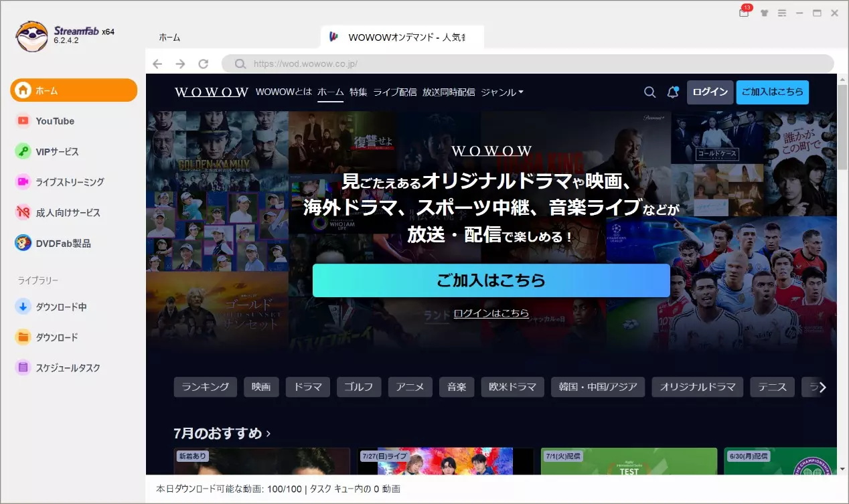Switch to the ホーム browser tab
849x504 pixels.
(169, 37)
